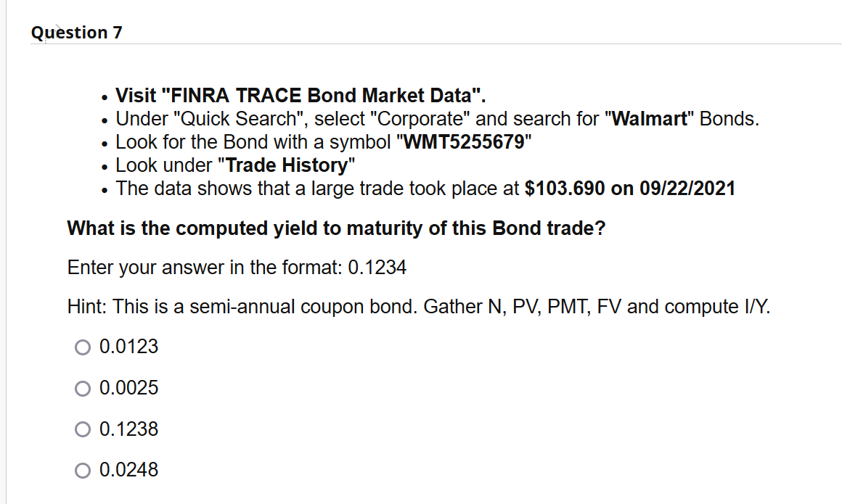Screen dimensions: 842x504
Task: Select the 0.0025 answer option
Action: (x=83, y=388)
